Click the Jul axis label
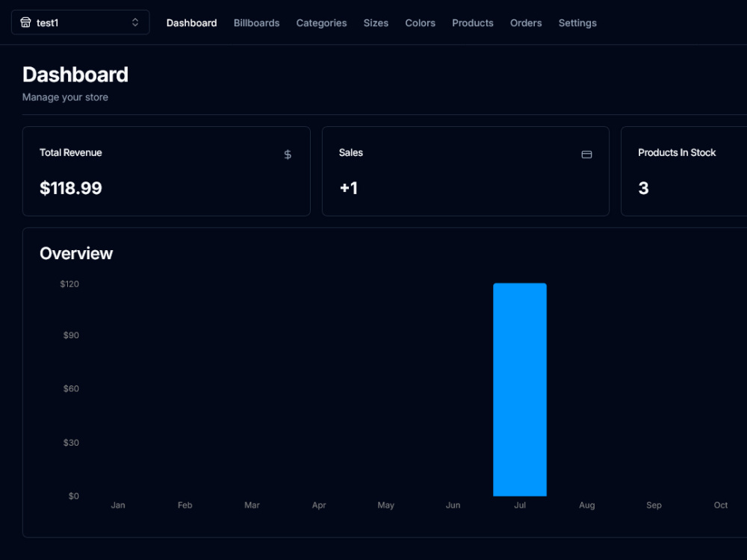 coord(520,505)
